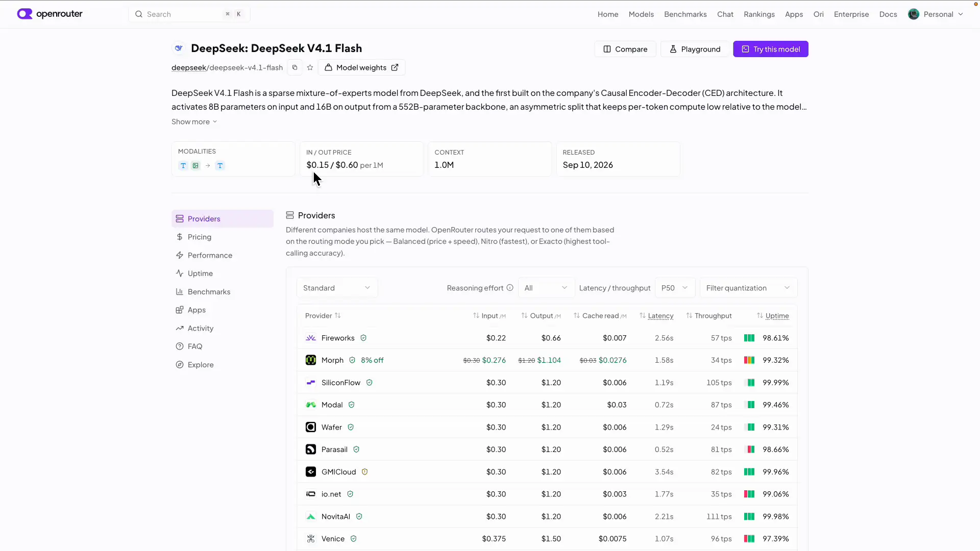Viewport: 980px width, 551px height.
Task: Click the Sep 10, 2026 release date
Action: coord(588,165)
